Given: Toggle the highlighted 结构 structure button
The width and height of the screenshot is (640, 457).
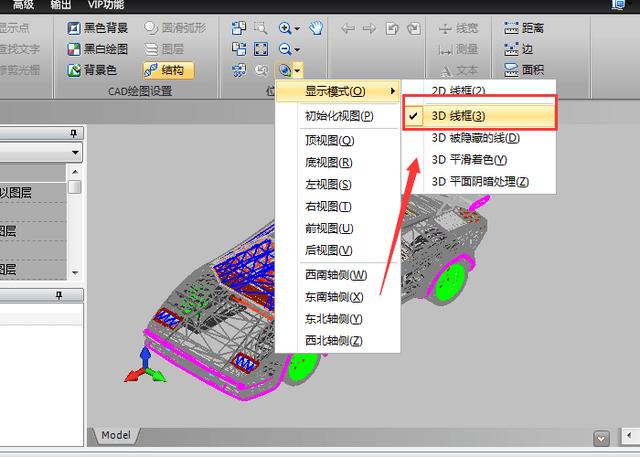Looking at the screenshot, I should 168,70.
